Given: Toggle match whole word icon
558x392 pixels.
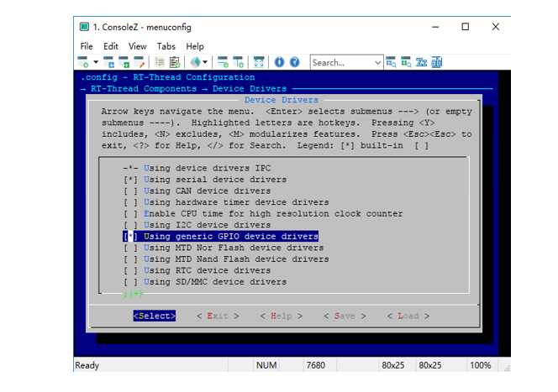Looking at the screenshot, I should (x=437, y=62).
